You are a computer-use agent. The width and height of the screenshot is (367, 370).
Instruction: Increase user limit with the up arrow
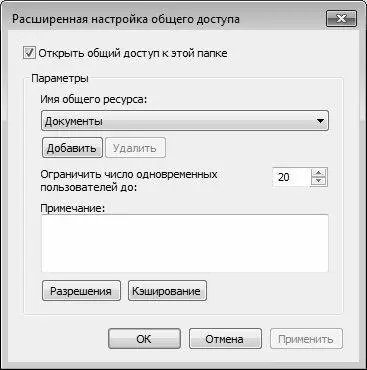tap(319, 173)
